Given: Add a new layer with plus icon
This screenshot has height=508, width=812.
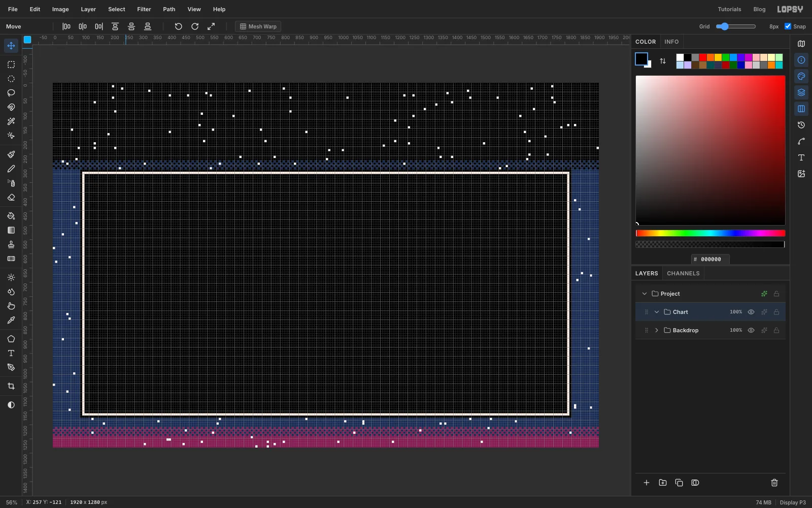Looking at the screenshot, I should (x=647, y=483).
